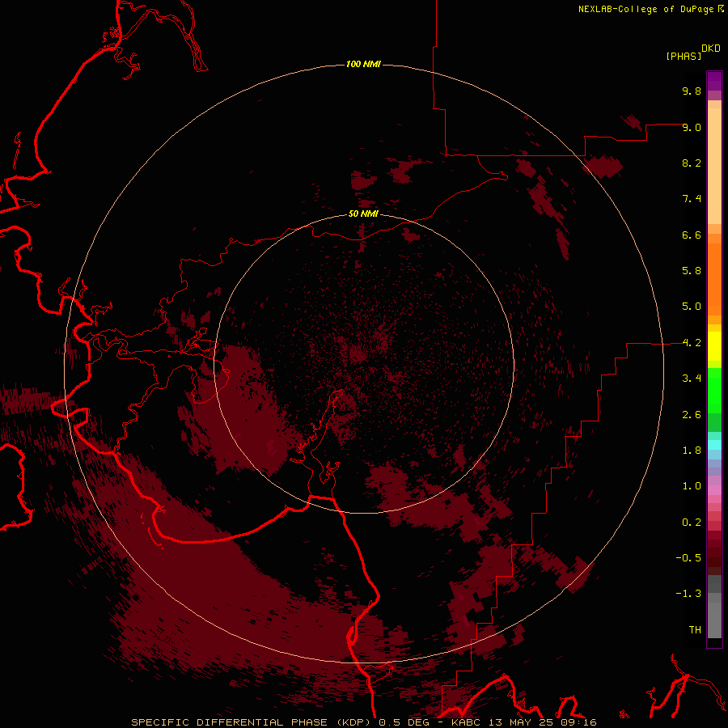
Task: Pick the purple segment of the color bar
Action: click(x=714, y=81)
